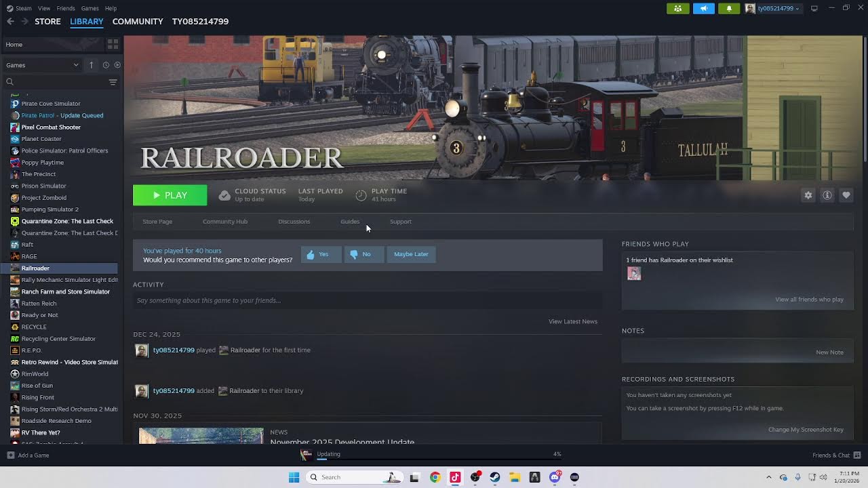The width and height of the screenshot is (868, 488).
Task: Expand the Games category dropdown
Action: click(42, 65)
